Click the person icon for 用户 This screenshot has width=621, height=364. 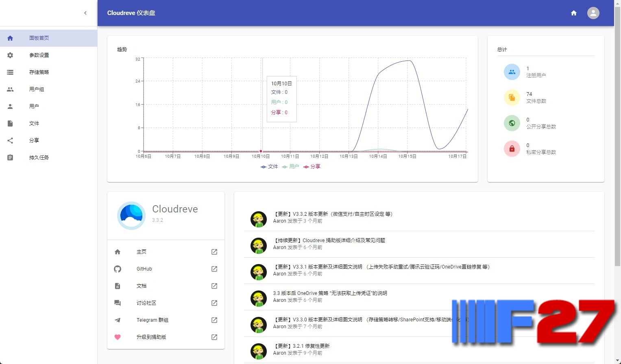click(10, 106)
